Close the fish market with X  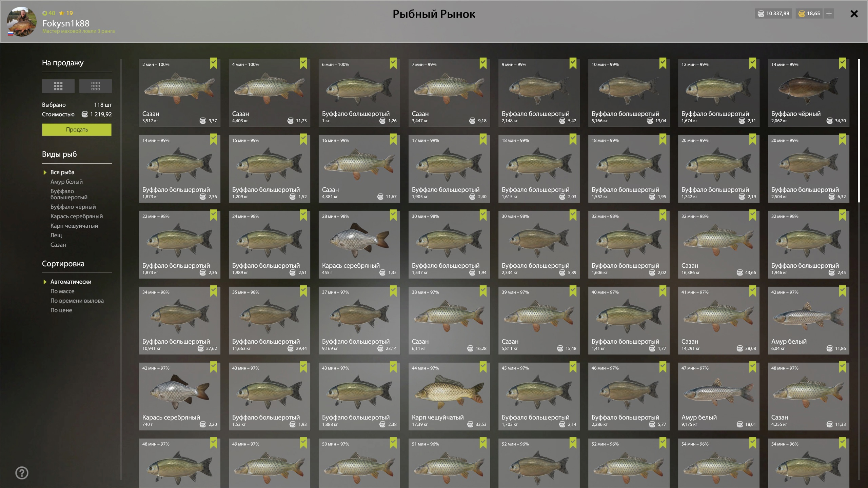854,14
